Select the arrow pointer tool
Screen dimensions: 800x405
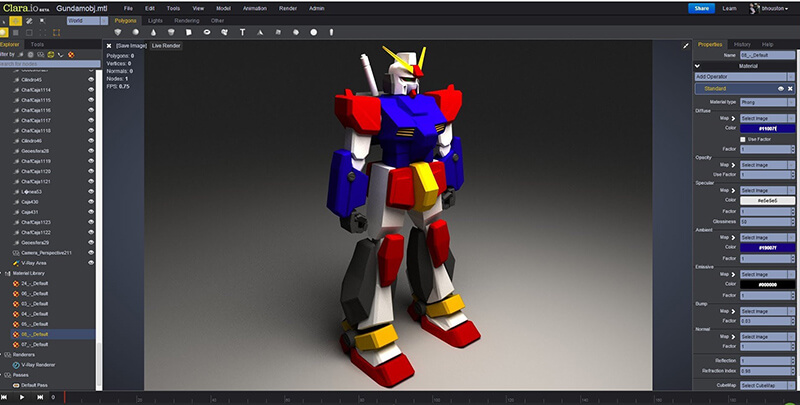pyautogui.click(x=4, y=21)
